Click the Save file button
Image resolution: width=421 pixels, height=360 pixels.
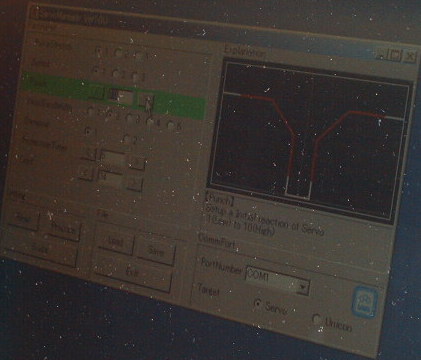[156, 251]
